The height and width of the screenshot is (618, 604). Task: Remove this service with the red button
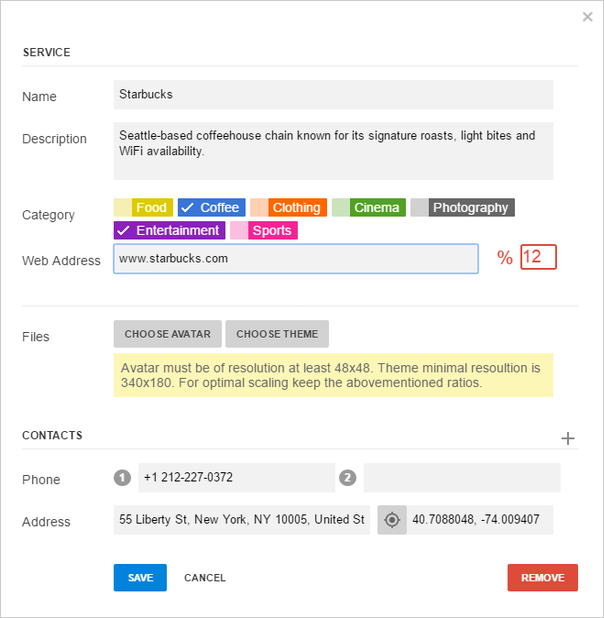point(543,578)
